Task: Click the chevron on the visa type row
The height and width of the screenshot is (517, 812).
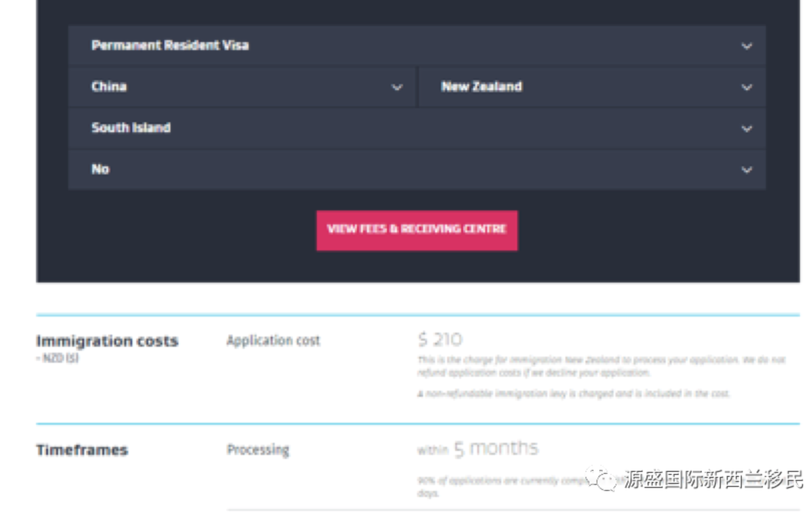Action: (746, 47)
